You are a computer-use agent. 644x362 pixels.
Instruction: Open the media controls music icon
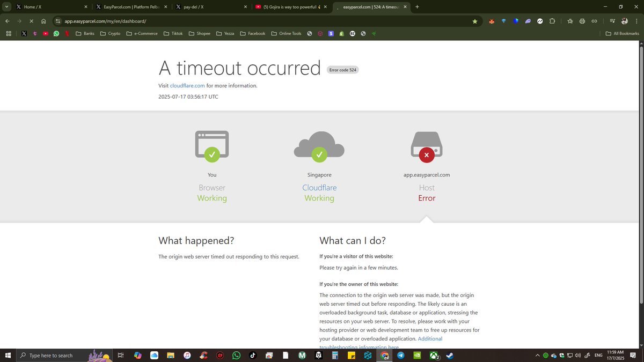pyautogui.click(x=612, y=21)
